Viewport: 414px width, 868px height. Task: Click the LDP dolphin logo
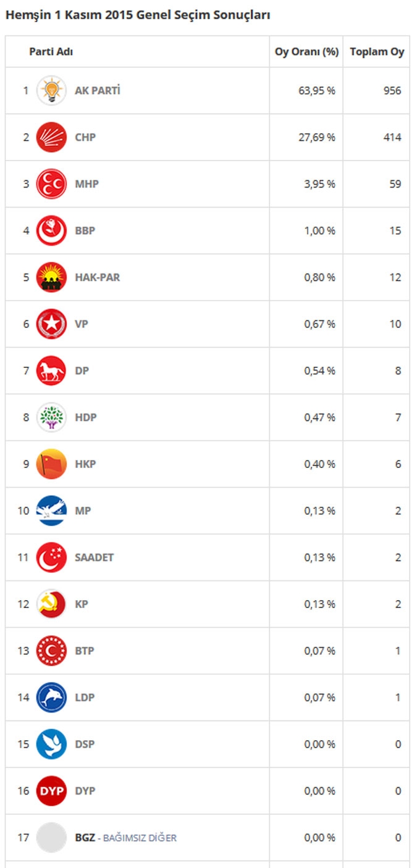[x=51, y=698]
